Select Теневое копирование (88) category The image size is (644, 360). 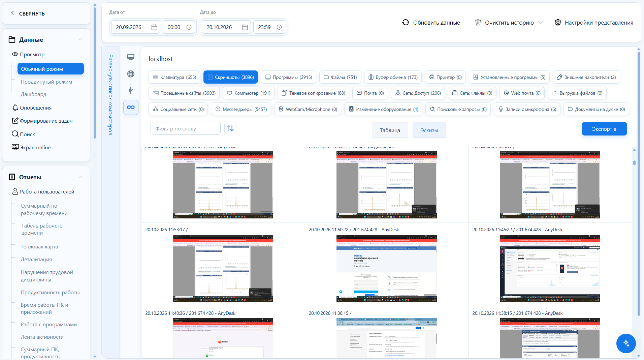click(x=313, y=93)
